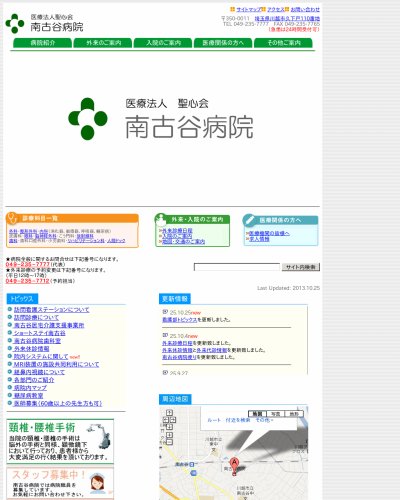
Task: Click the サイト内検索 button
Action: tap(301, 267)
